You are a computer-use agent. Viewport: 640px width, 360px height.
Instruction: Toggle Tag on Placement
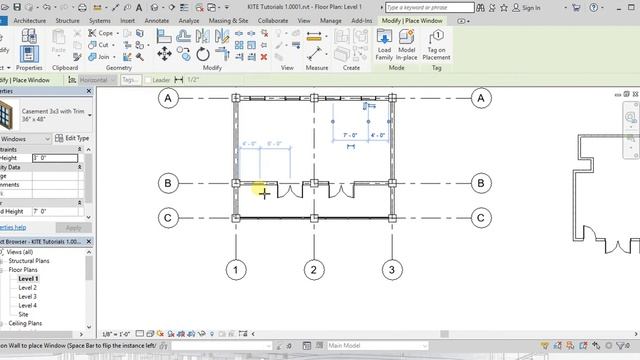[x=436, y=45]
